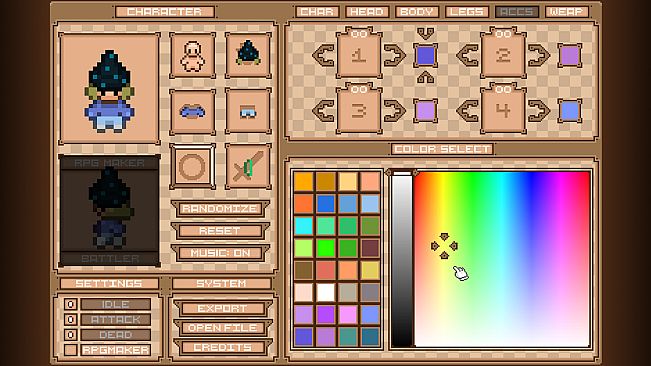Toggle the IDLE animation checkbox
651x366 pixels.
point(71,304)
